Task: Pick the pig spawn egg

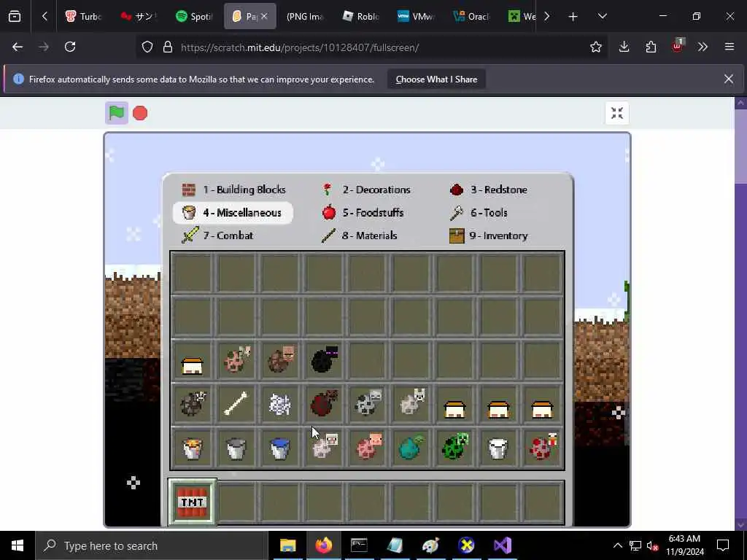Action: coord(368,448)
